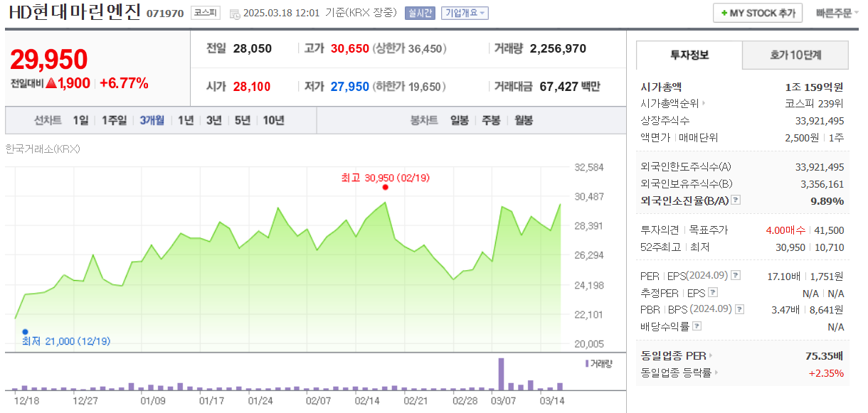This screenshot has height=413, width=868.
Task: Click the 동일업종 PER value 75.35배
Action: (x=825, y=355)
